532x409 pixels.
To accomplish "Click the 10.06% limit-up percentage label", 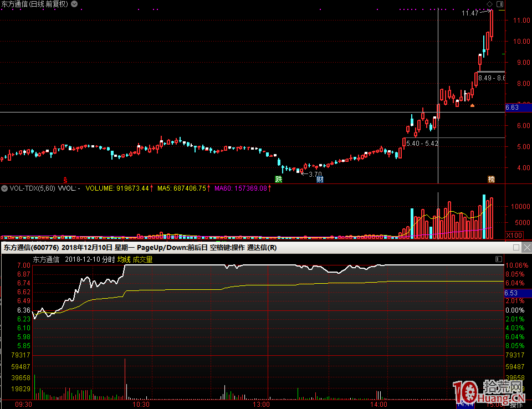I will click(517, 265).
